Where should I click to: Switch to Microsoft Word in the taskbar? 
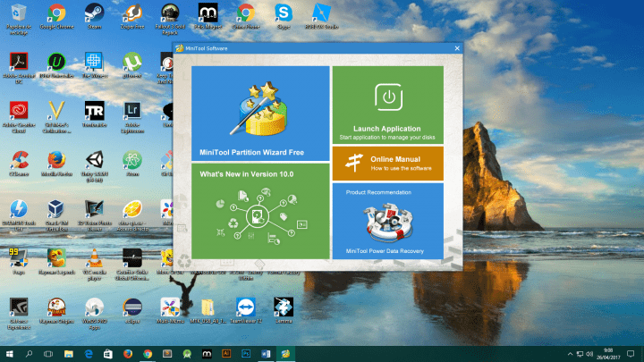266,354
